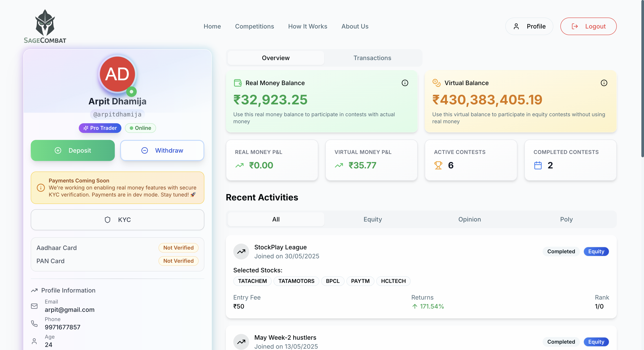Image resolution: width=644 pixels, height=350 pixels.
Task: Click the BPCL stock chip
Action: (333, 281)
